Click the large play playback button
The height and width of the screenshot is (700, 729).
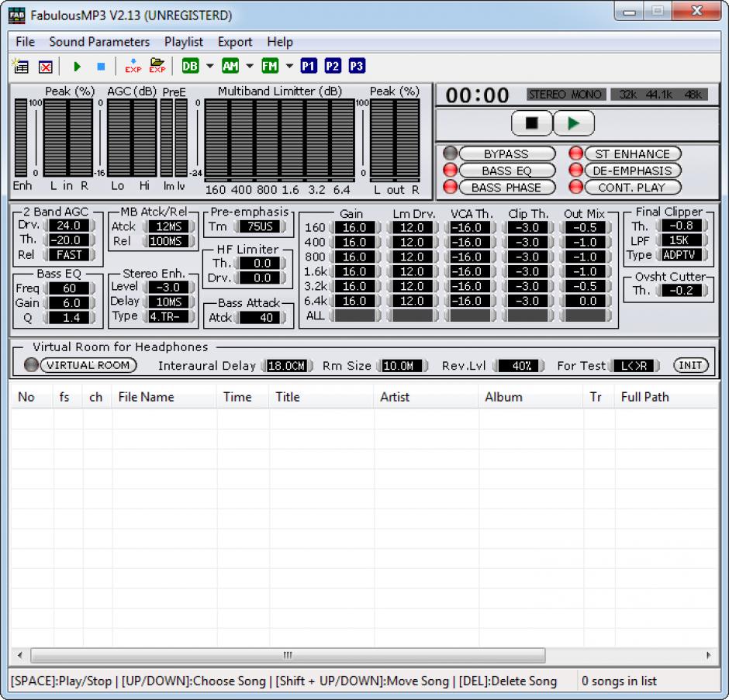574,123
